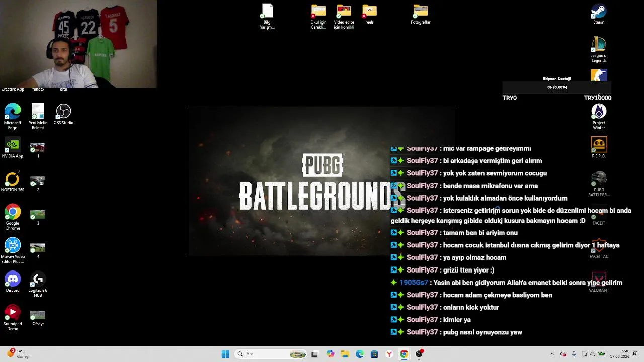Screen dimensions: 644x362
Task: Click chat message 'kimler ya'
Action: [x=457, y=320]
